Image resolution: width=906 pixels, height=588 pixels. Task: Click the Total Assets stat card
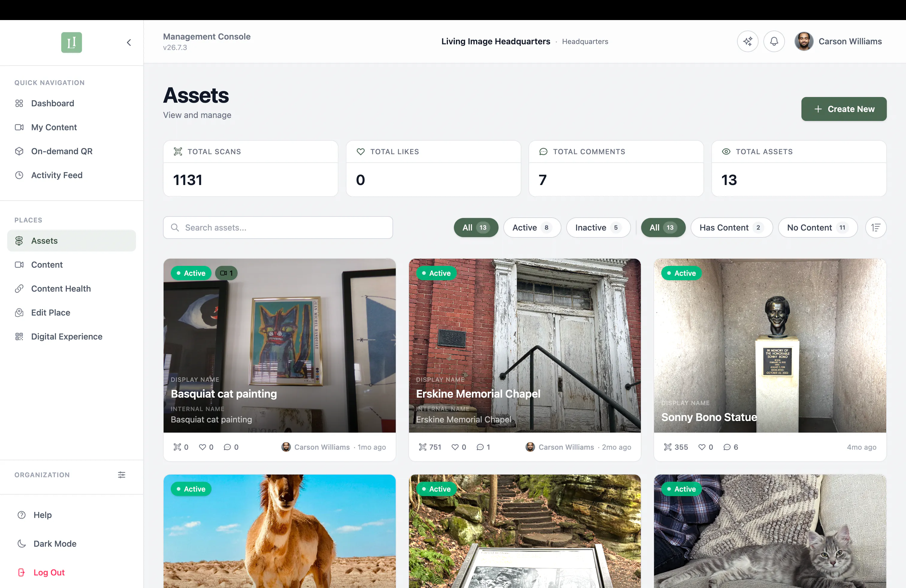click(x=799, y=169)
